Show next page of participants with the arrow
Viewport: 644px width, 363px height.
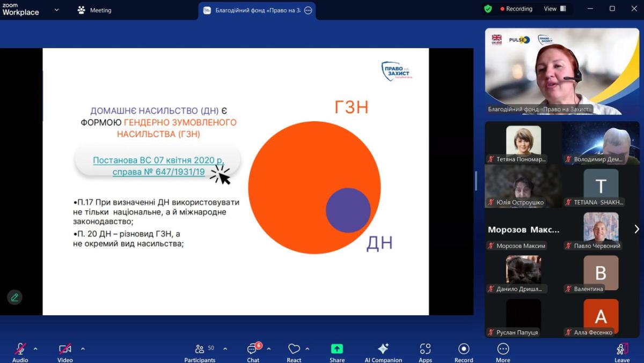pyautogui.click(x=636, y=229)
